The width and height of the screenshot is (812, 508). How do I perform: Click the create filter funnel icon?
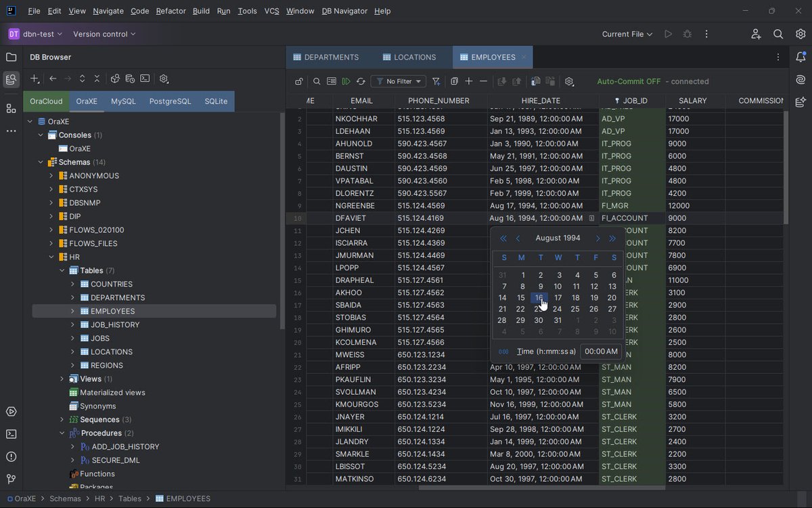[436, 81]
